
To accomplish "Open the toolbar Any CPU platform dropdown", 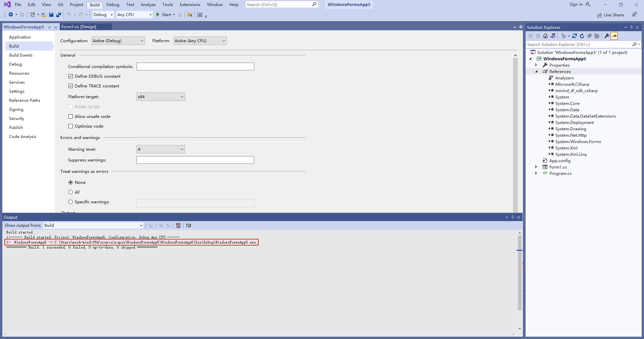I will click(x=134, y=15).
